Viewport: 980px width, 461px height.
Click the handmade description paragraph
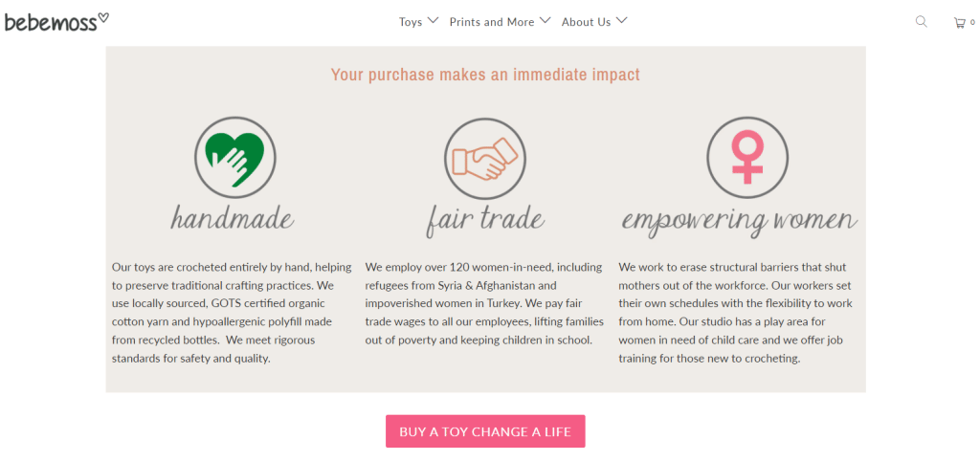click(232, 313)
